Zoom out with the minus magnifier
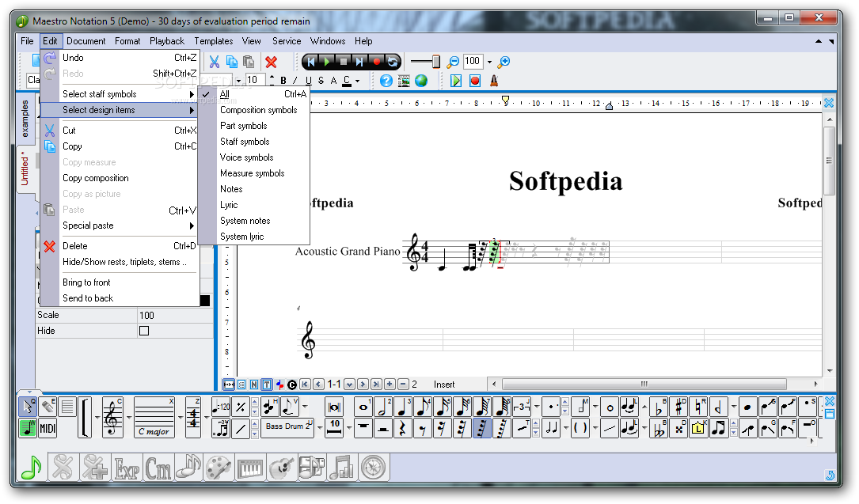 click(453, 62)
